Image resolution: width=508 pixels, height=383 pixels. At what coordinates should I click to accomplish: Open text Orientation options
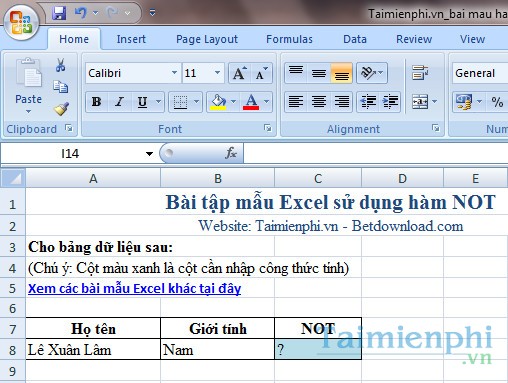click(x=371, y=73)
